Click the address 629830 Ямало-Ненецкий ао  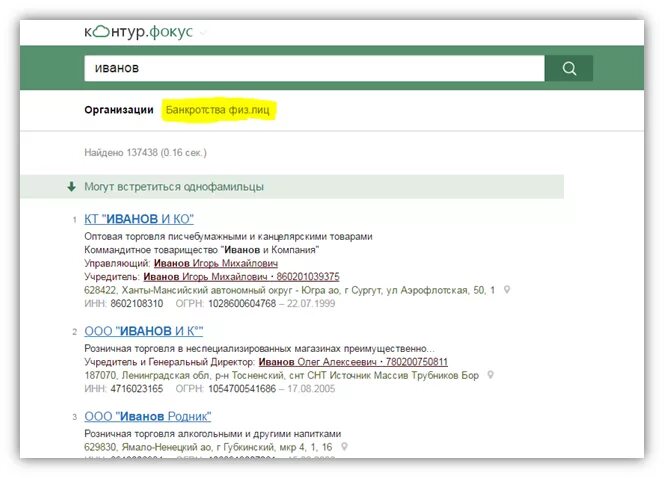tap(208, 447)
